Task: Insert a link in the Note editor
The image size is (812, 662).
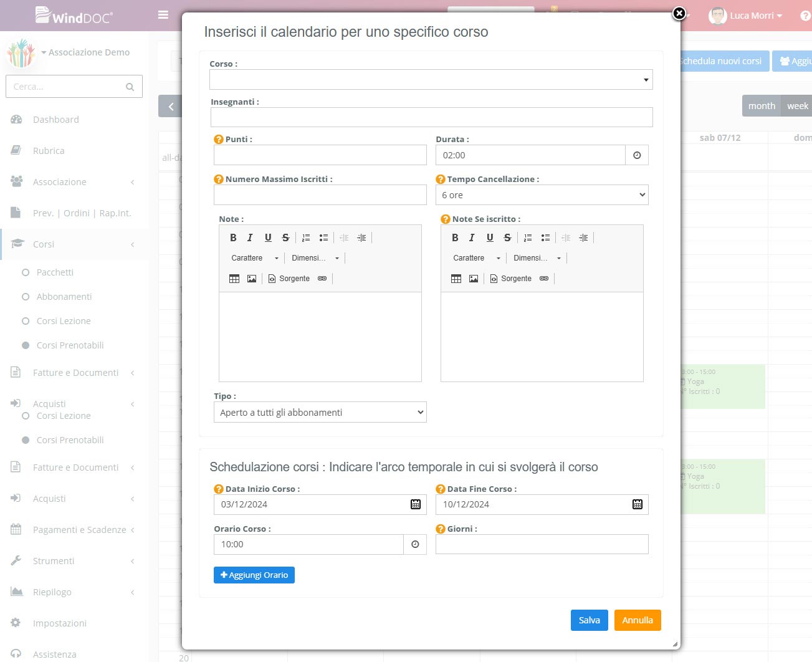Action: (x=322, y=279)
